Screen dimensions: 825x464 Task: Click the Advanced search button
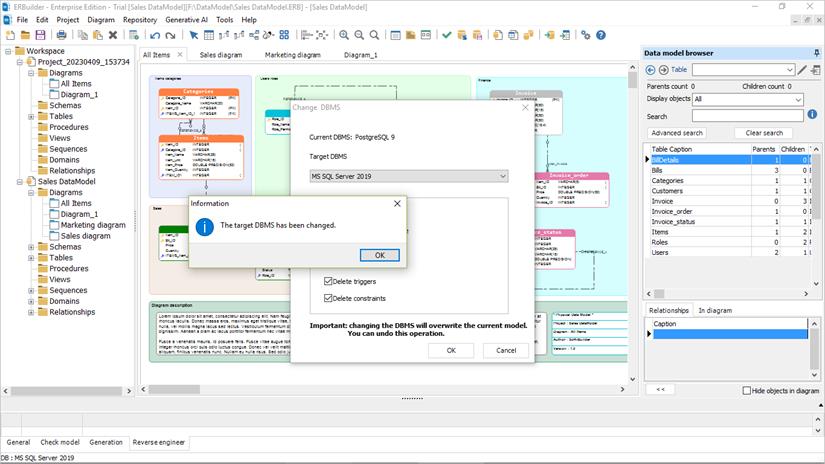[x=677, y=133]
